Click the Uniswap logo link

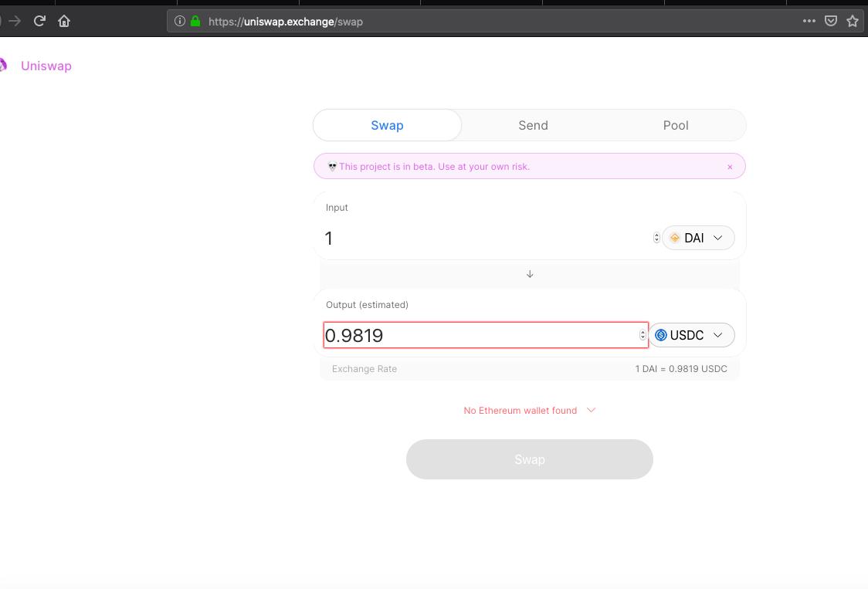click(46, 66)
